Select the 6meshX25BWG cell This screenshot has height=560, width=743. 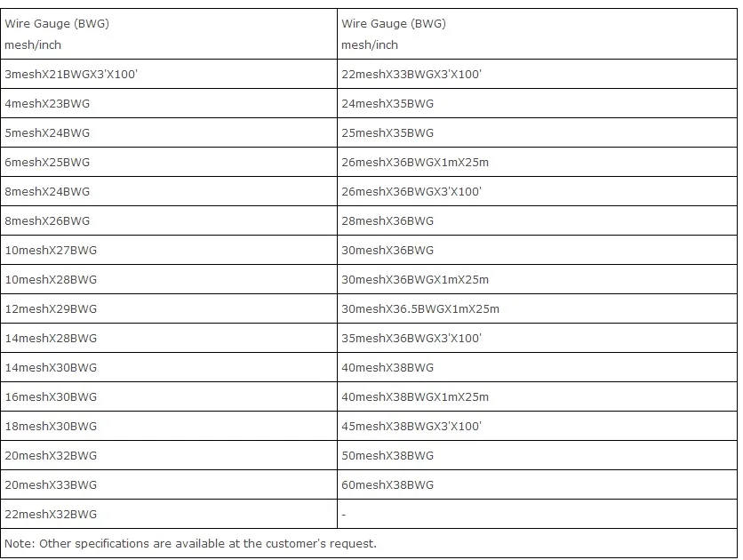pos(48,163)
